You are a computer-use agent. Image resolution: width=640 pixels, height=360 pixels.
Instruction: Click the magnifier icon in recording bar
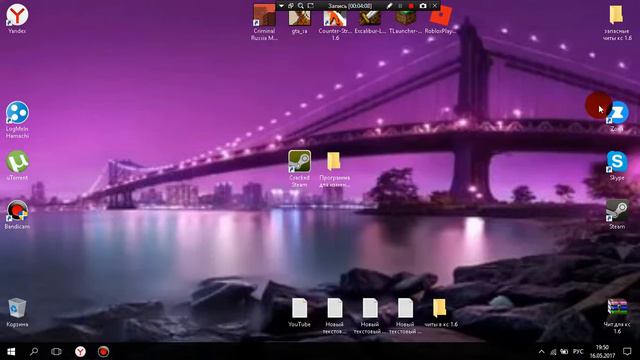pyautogui.click(x=300, y=6)
